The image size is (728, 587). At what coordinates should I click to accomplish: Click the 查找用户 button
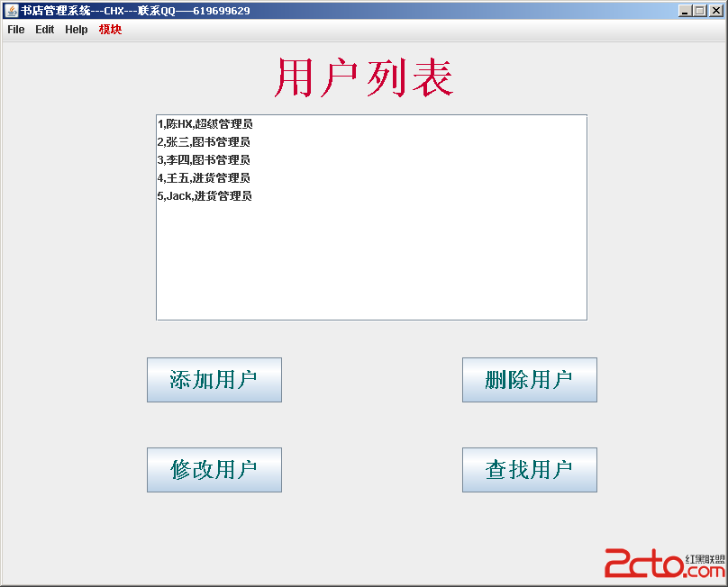click(x=529, y=470)
